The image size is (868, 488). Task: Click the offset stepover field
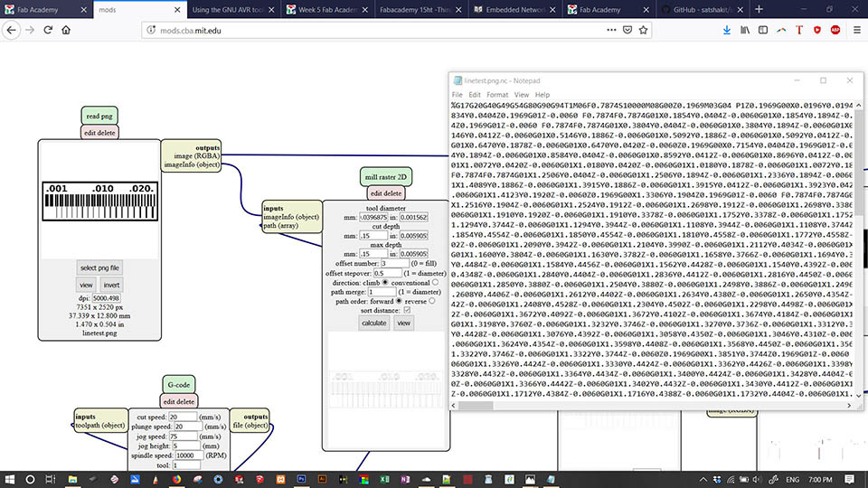388,273
